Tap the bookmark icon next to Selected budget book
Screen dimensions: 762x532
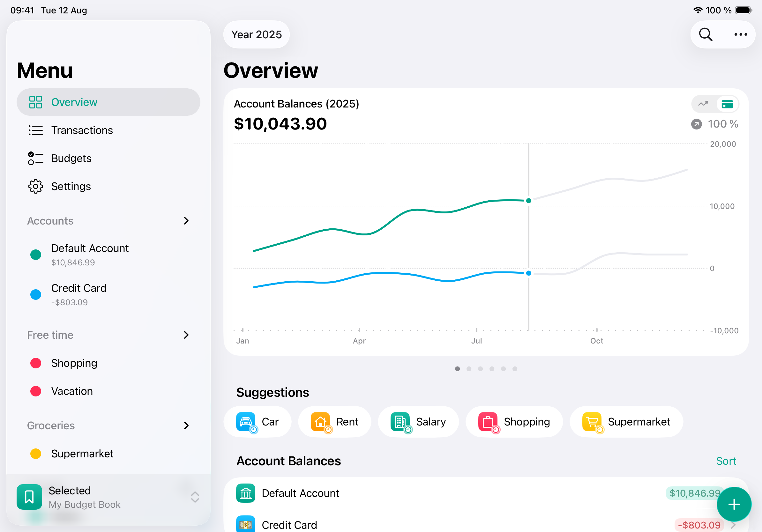coord(29,497)
